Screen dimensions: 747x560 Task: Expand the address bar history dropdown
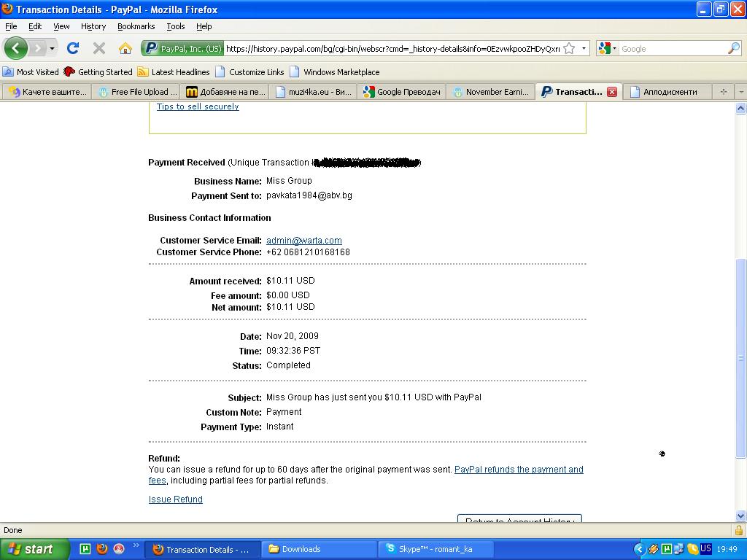click(x=584, y=49)
